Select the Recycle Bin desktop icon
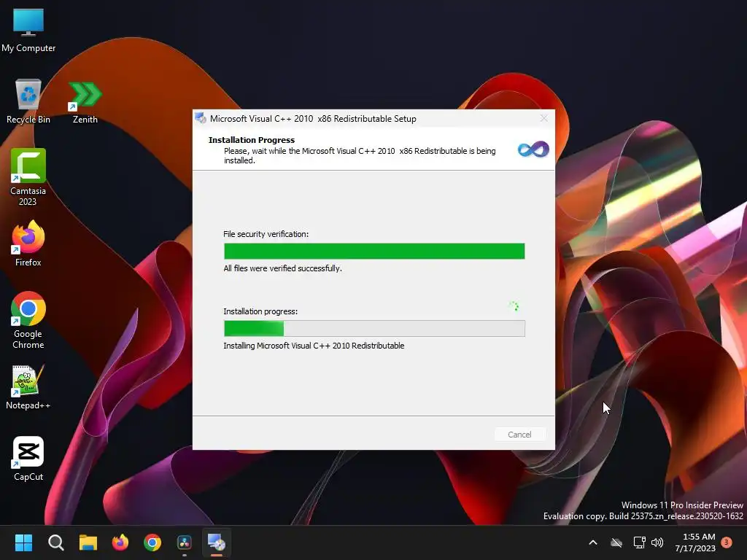 [28, 101]
